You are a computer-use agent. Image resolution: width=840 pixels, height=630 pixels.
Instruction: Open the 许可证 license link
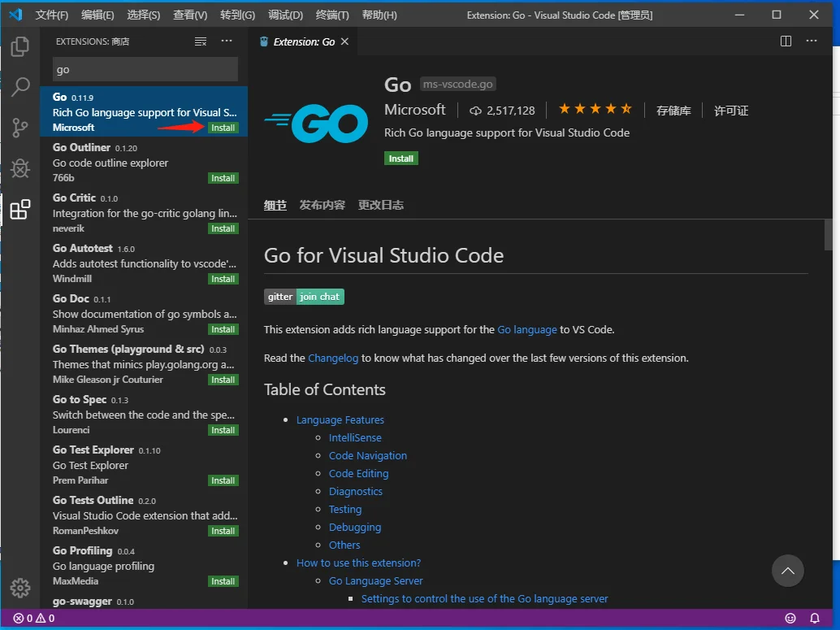730,111
